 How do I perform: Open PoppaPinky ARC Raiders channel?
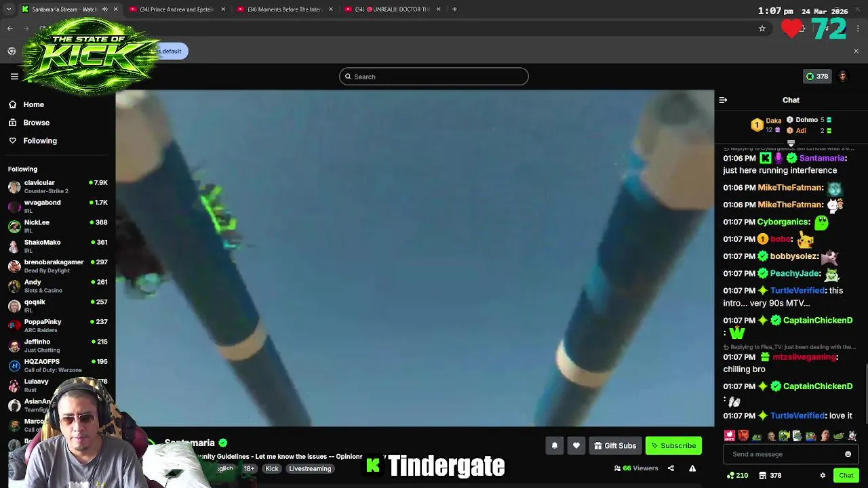coord(58,325)
